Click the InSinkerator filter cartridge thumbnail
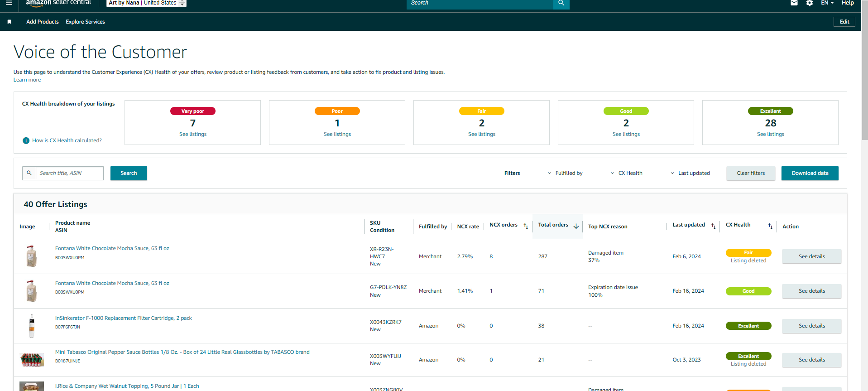The width and height of the screenshot is (868, 391). pyautogui.click(x=32, y=326)
